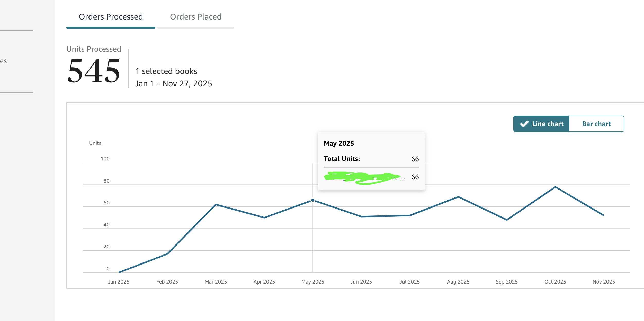Click the Sep 2025 dip on the line
Image resolution: width=644 pixels, height=321 pixels.
pos(507,220)
